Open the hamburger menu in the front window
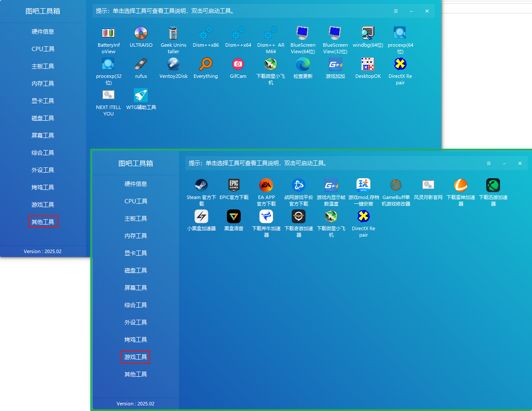 point(489,164)
